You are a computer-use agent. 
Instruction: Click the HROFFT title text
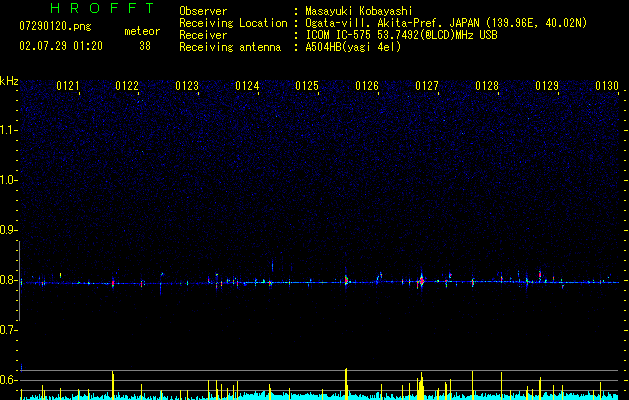[103, 8]
